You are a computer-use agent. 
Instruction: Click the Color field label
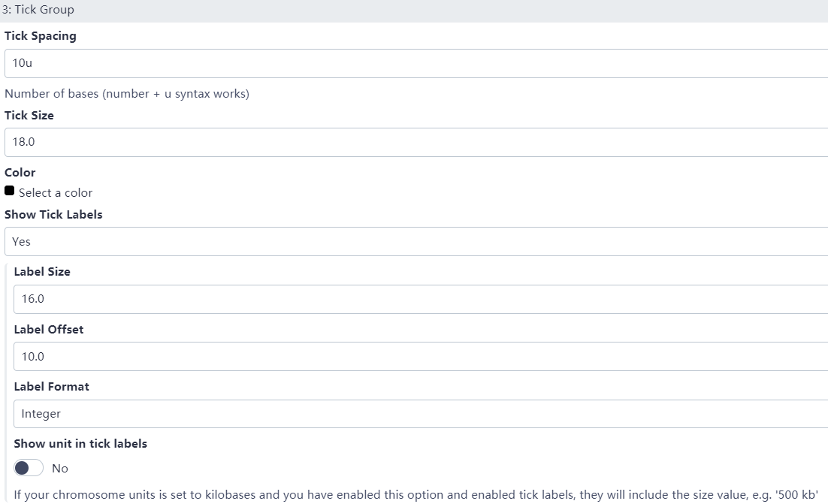coord(20,173)
